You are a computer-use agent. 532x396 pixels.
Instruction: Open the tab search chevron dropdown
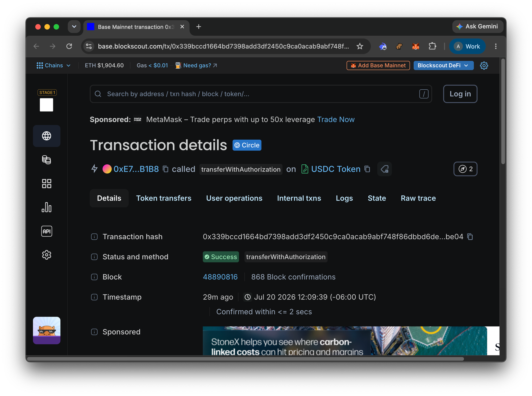tap(74, 27)
